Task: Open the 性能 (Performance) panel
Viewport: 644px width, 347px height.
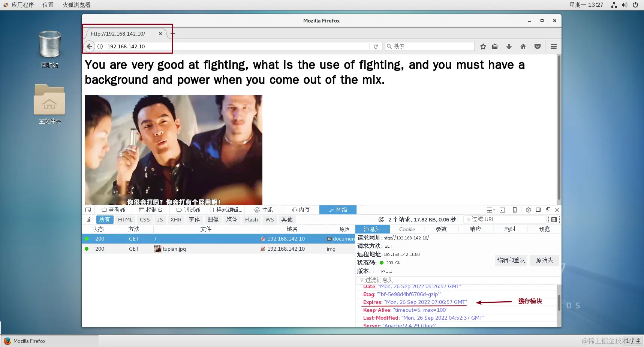Action: click(265, 210)
